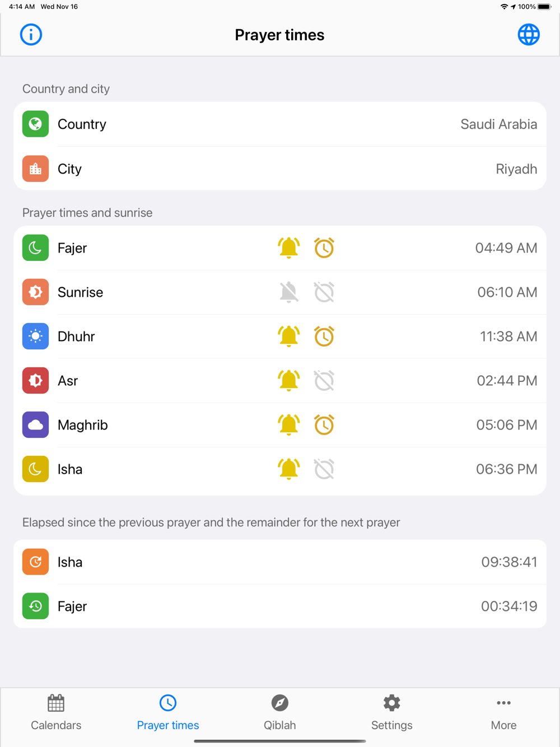Select the remaining Fajer countdown row
Viewport: 560px width, 747px height.
[280, 606]
